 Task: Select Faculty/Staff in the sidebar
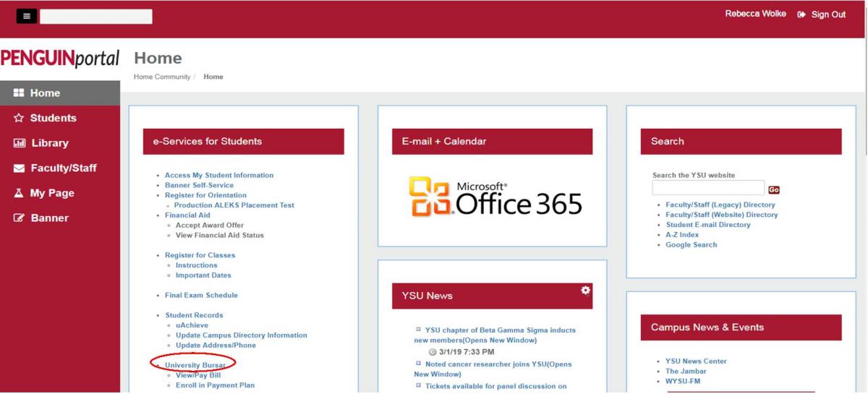(63, 168)
